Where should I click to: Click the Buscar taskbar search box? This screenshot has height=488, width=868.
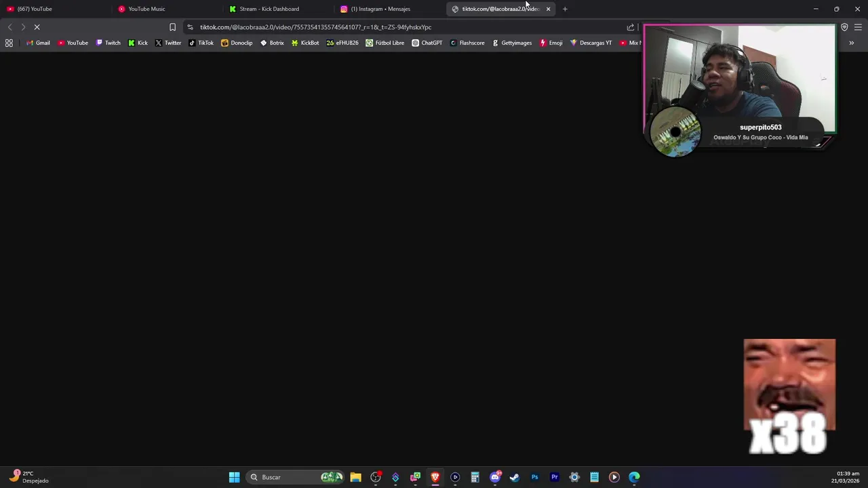295,477
